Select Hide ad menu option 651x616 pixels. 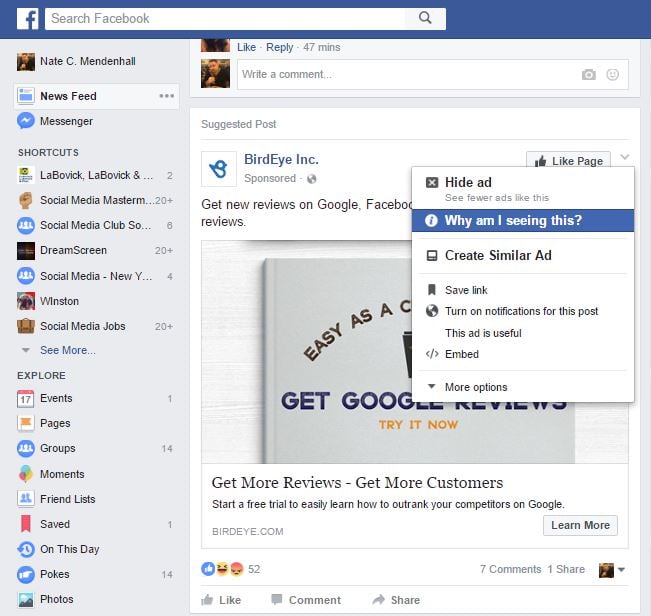(x=523, y=189)
